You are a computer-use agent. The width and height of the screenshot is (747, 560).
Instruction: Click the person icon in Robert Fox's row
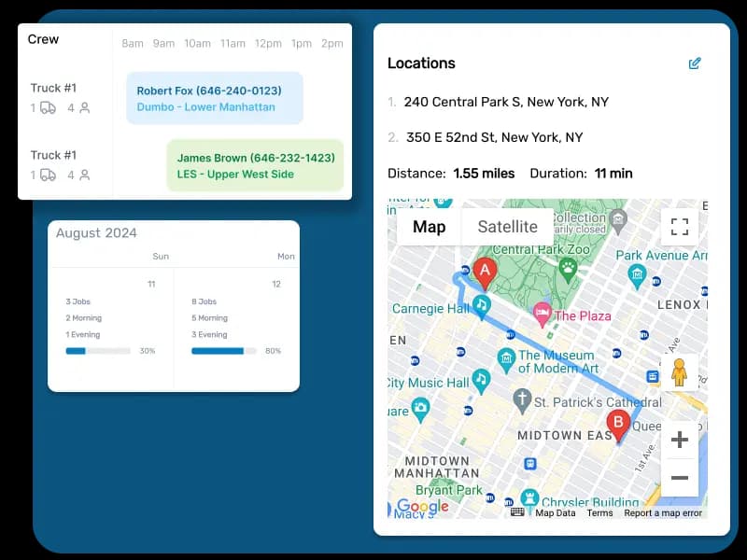tap(85, 108)
